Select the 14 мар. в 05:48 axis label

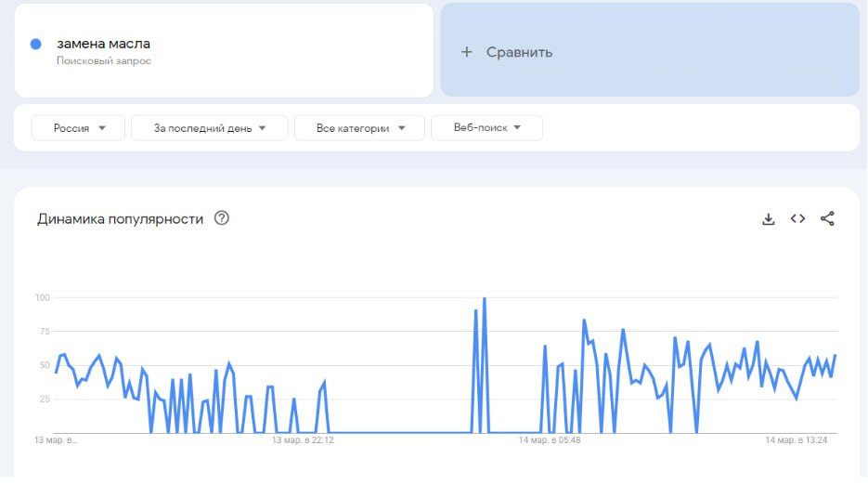tap(550, 440)
